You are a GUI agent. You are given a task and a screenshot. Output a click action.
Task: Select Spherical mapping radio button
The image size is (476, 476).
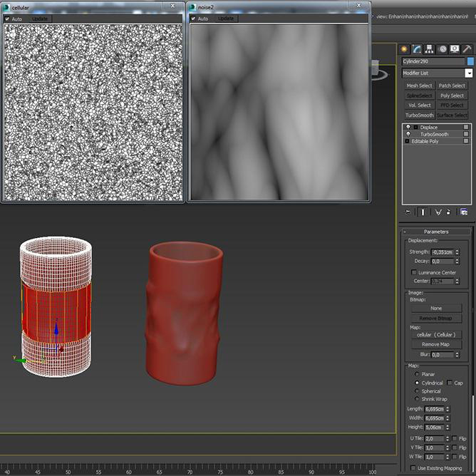pyautogui.click(x=417, y=391)
